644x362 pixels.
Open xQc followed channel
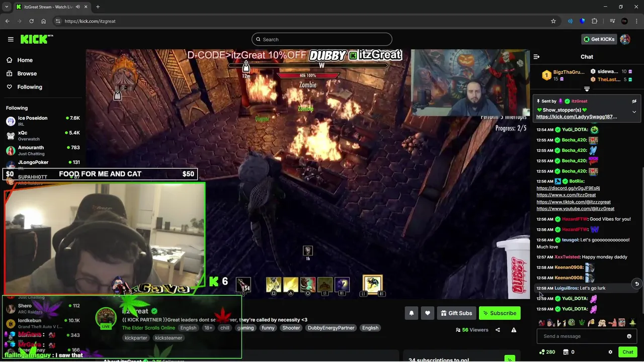[x=43, y=136]
